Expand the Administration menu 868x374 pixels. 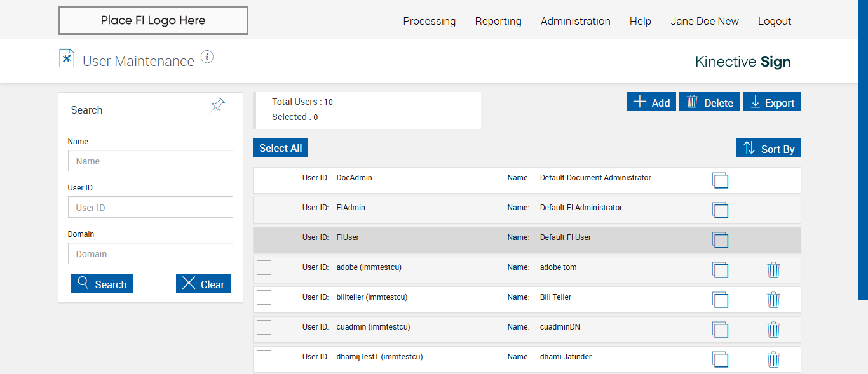pyautogui.click(x=575, y=21)
